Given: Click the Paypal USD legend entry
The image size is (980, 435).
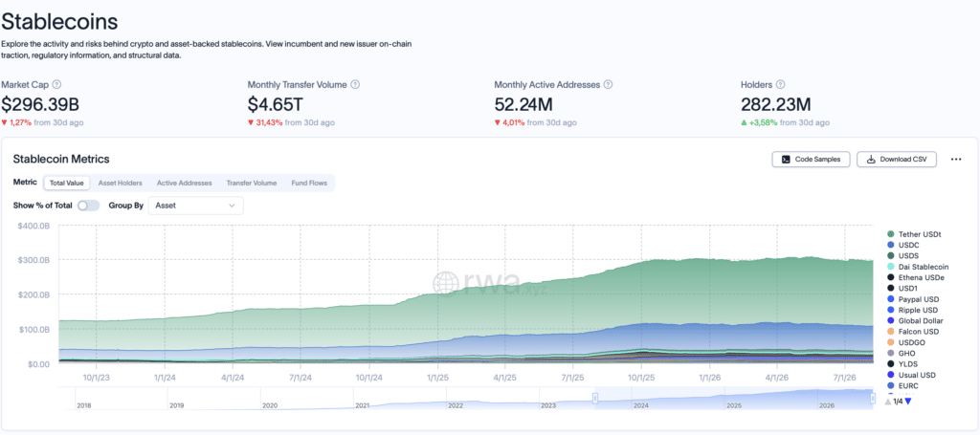Looking at the screenshot, I should point(913,299).
